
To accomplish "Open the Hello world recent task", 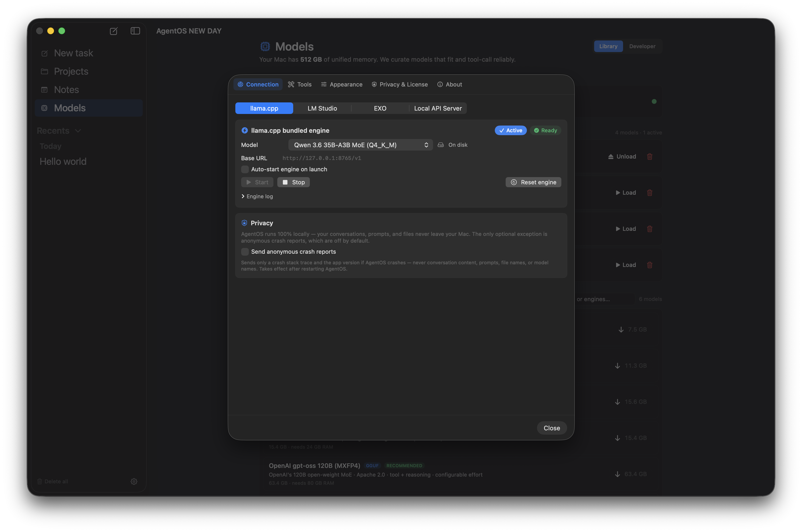I will 63,161.
